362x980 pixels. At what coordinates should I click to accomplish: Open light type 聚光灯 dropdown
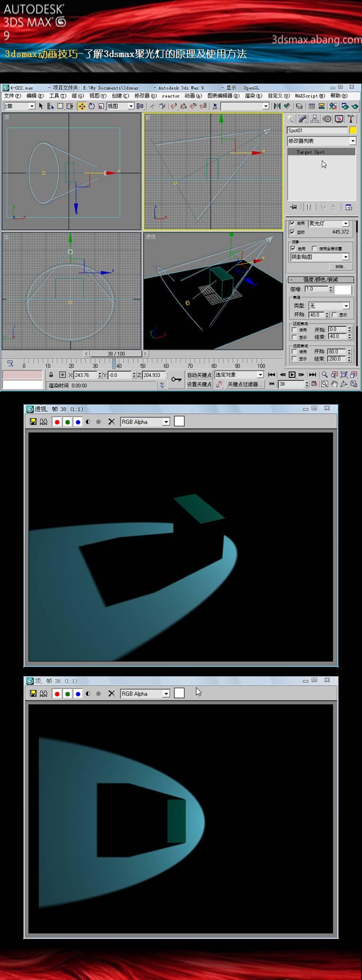[x=329, y=223]
